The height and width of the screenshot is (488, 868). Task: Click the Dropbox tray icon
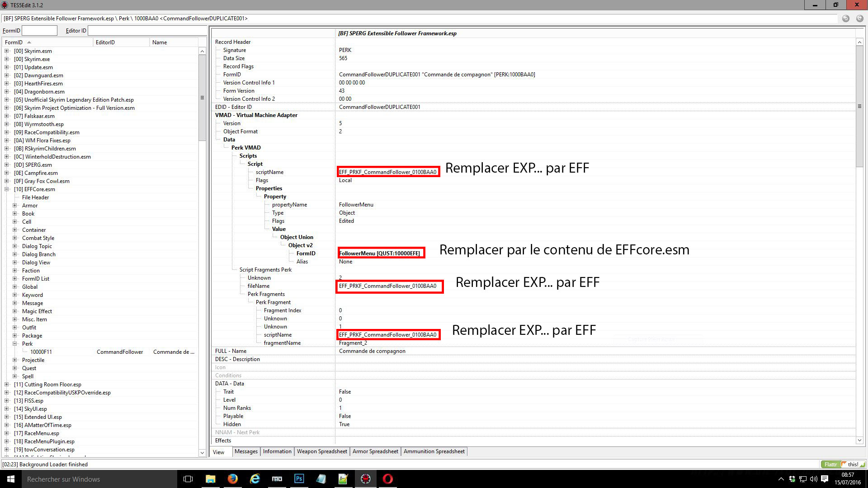792,479
